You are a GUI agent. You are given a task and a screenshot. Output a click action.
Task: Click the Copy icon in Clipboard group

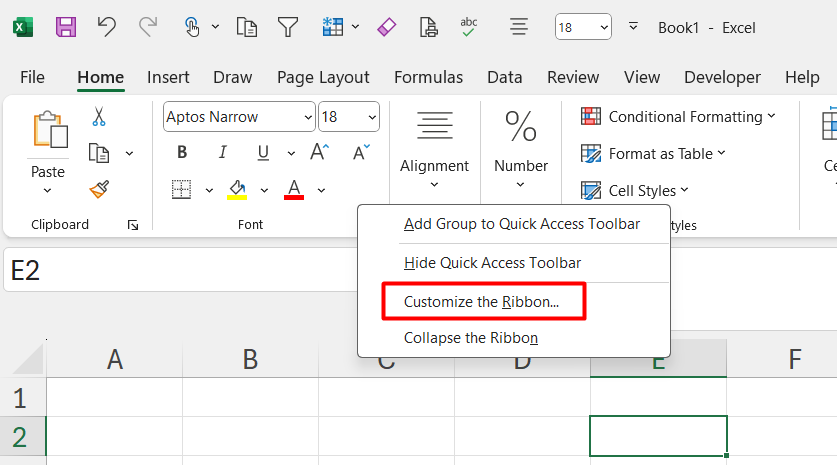(99, 153)
